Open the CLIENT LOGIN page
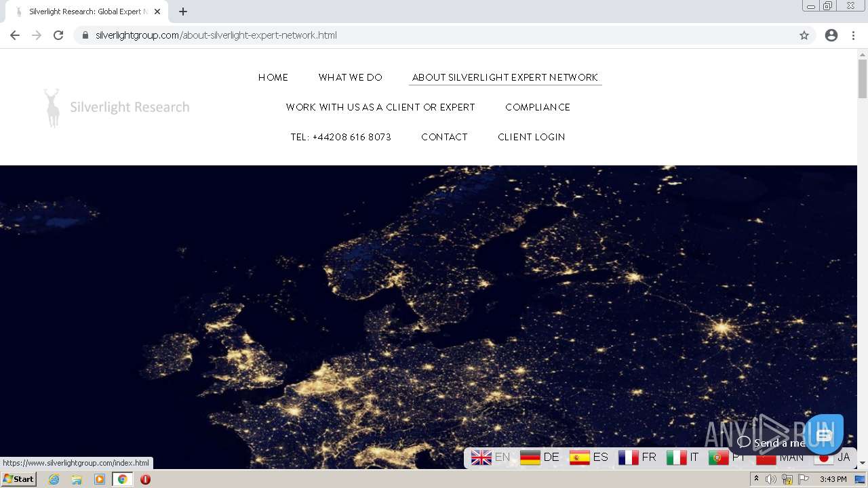 pyautogui.click(x=532, y=137)
